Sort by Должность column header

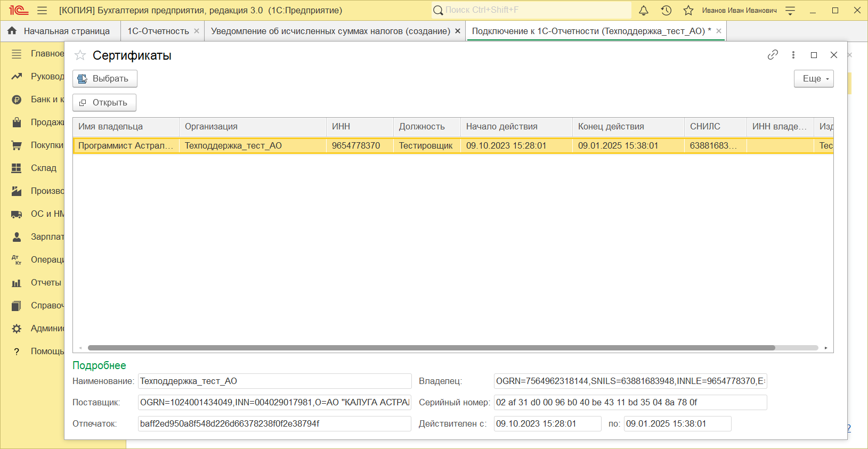(x=427, y=127)
